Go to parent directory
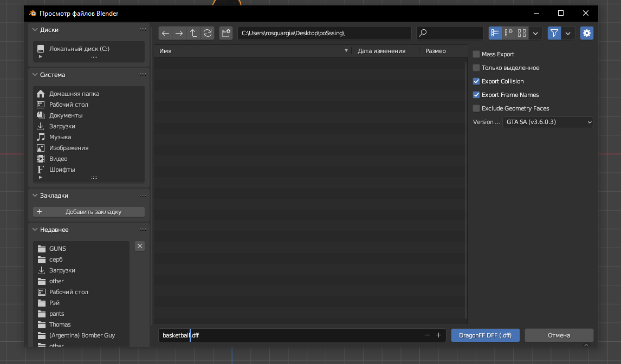621x364 pixels. (x=193, y=33)
